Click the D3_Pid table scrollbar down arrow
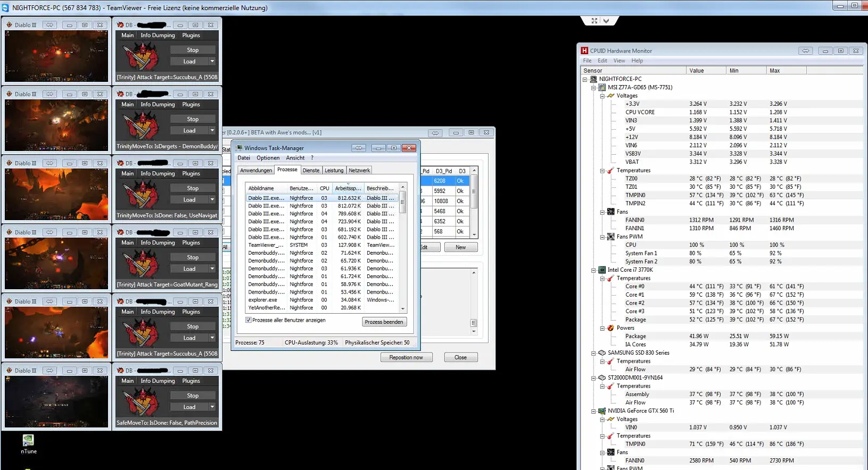Viewport: 868px width, 470px height. click(x=474, y=234)
